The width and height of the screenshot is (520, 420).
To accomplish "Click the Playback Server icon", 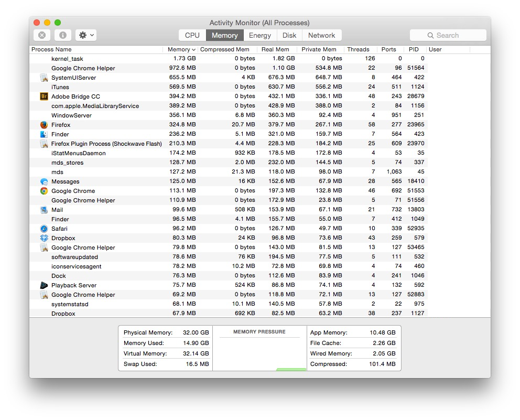I will (44, 285).
